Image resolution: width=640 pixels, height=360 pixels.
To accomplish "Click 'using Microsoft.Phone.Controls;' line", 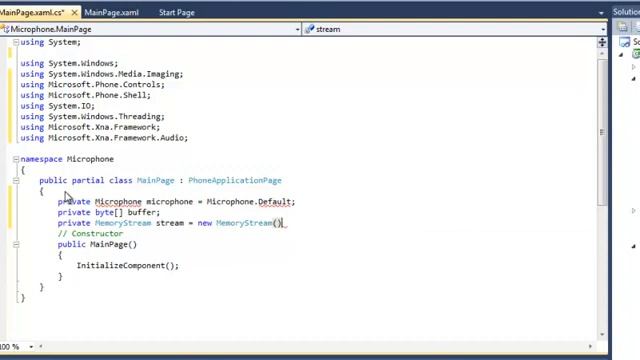I will point(92,84).
